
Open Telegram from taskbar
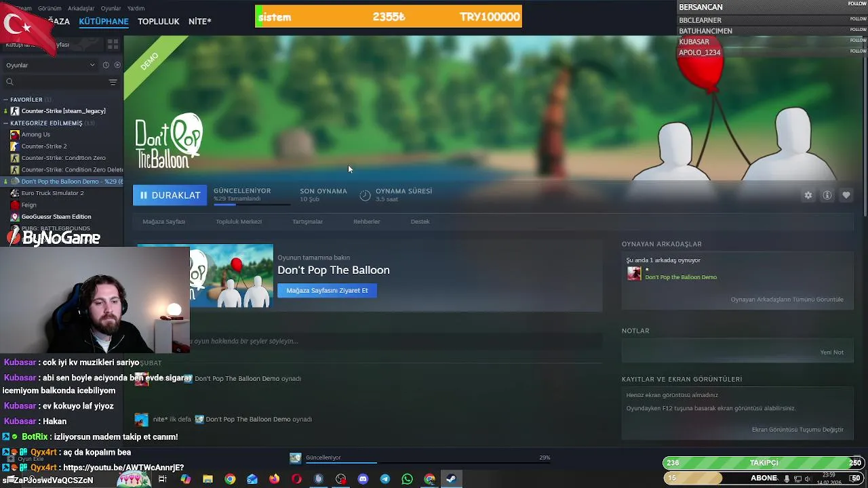[x=385, y=479]
